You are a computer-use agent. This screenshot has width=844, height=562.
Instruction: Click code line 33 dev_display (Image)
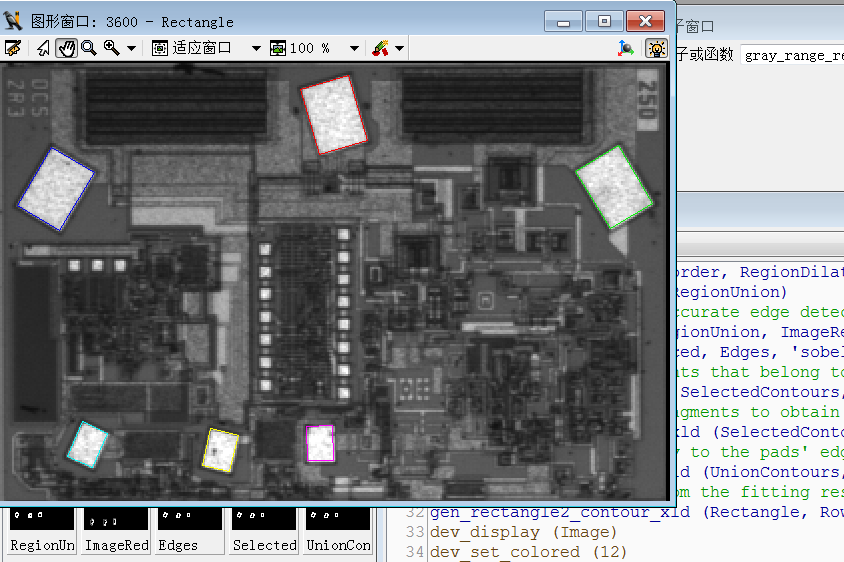[523, 532]
